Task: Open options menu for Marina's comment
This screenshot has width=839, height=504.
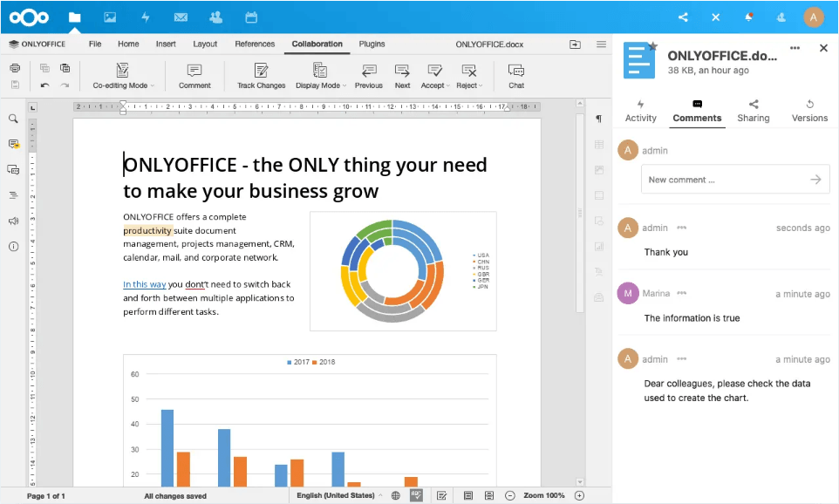Action: [x=681, y=293]
